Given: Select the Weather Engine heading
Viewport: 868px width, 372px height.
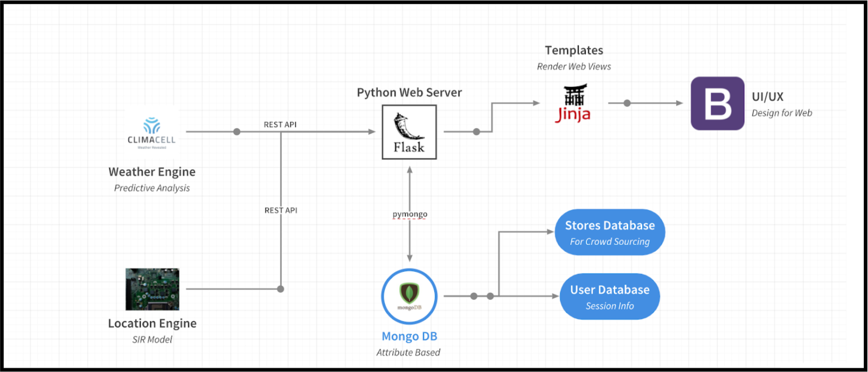Looking at the screenshot, I should click(x=152, y=172).
